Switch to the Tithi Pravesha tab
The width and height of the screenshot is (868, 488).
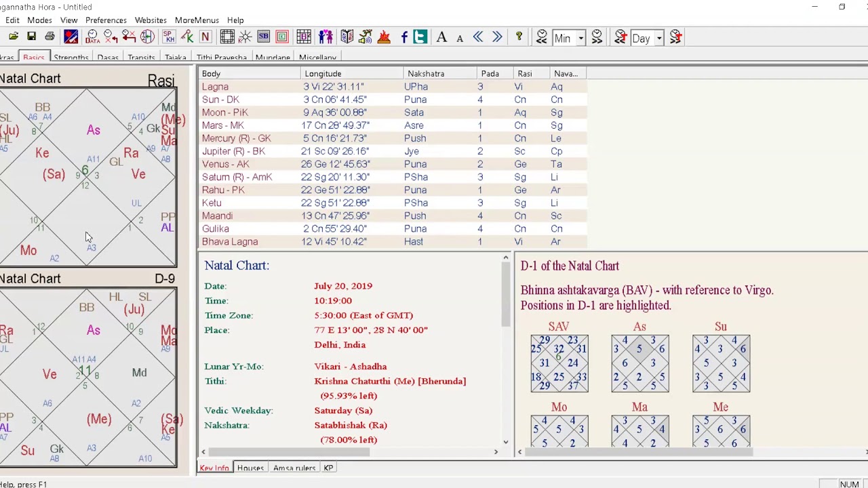(222, 58)
